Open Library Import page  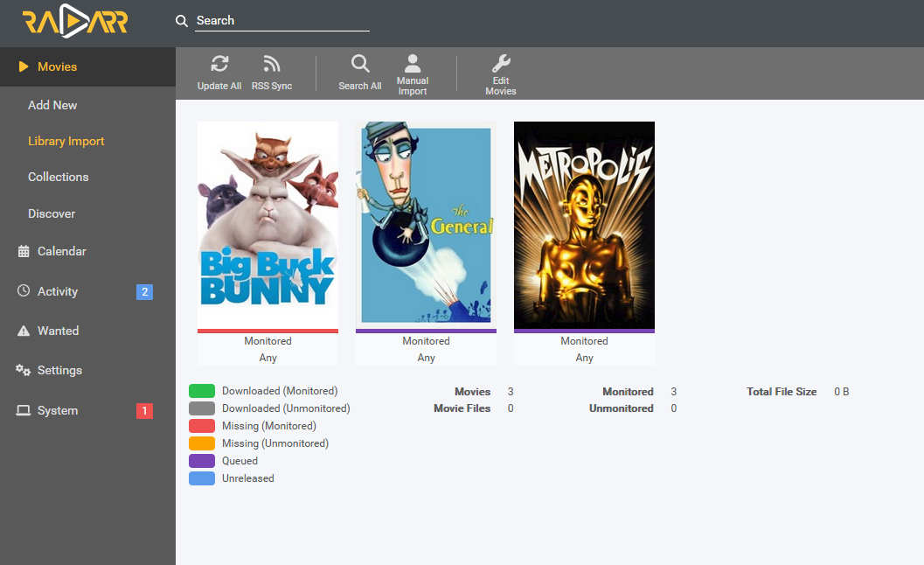pos(66,141)
